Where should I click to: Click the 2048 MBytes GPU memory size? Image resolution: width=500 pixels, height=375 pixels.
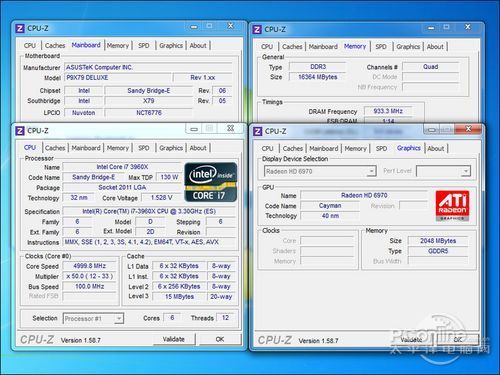[438, 241]
